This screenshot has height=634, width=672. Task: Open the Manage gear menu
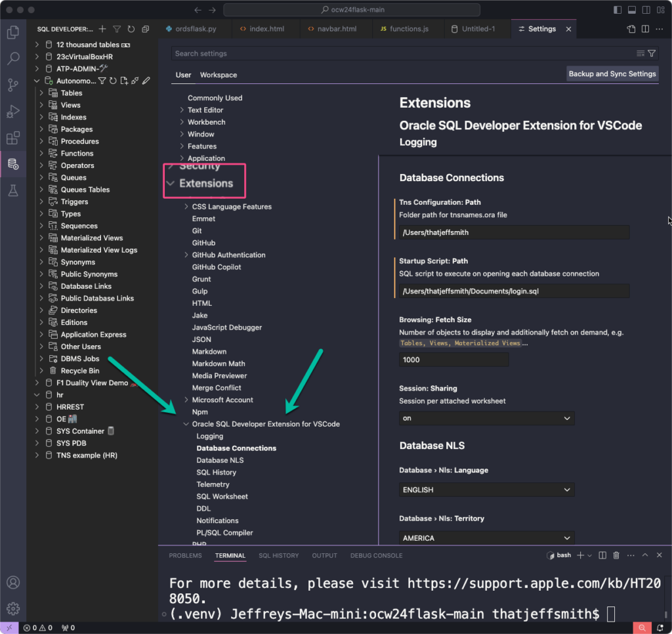tap(13, 608)
